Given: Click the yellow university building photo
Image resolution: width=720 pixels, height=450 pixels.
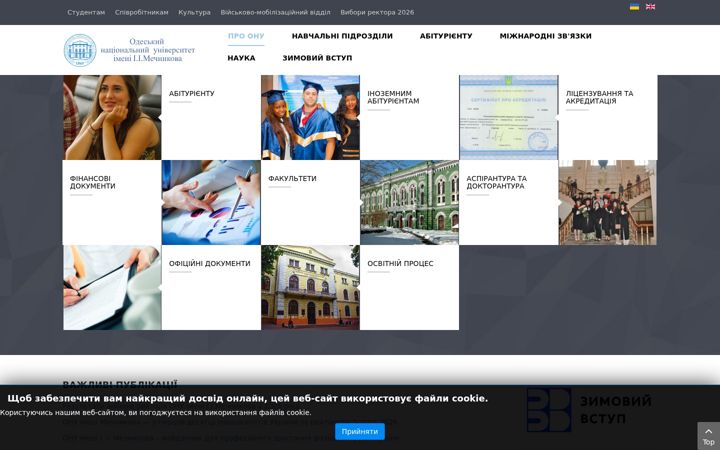Looking at the screenshot, I should 310,287.
